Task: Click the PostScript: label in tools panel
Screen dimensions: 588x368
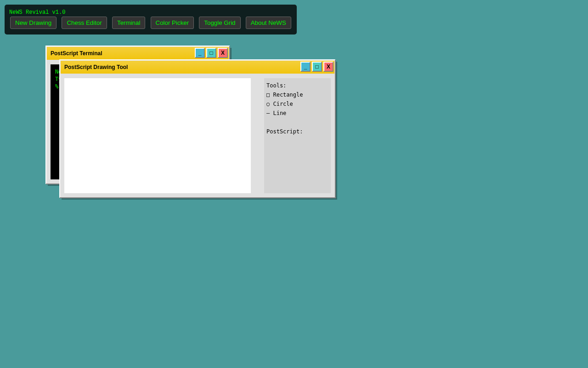Action: pos(285,132)
